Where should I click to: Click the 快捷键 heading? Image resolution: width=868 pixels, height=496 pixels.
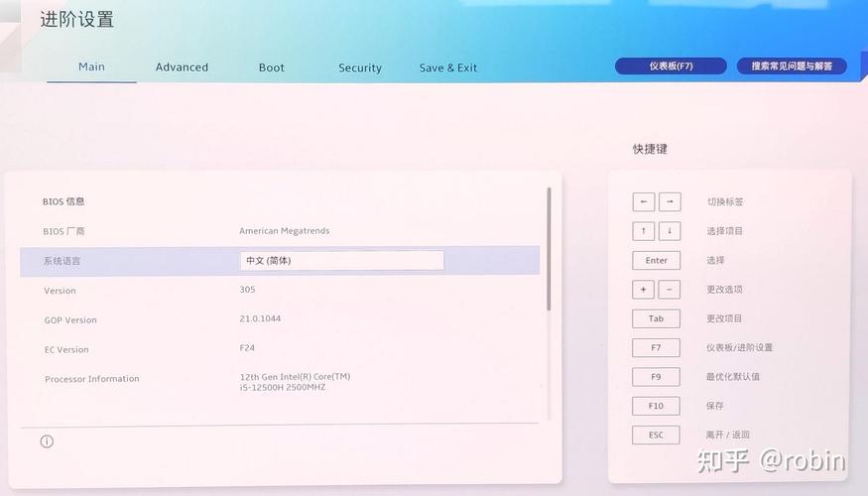click(650, 149)
